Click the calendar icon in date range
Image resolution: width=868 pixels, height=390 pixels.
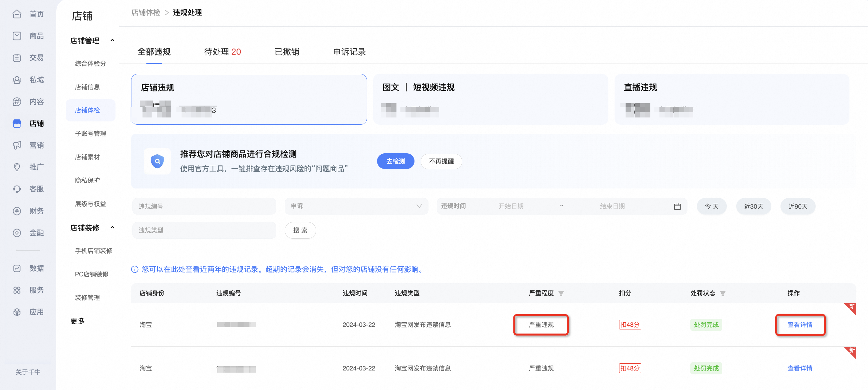(x=677, y=206)
